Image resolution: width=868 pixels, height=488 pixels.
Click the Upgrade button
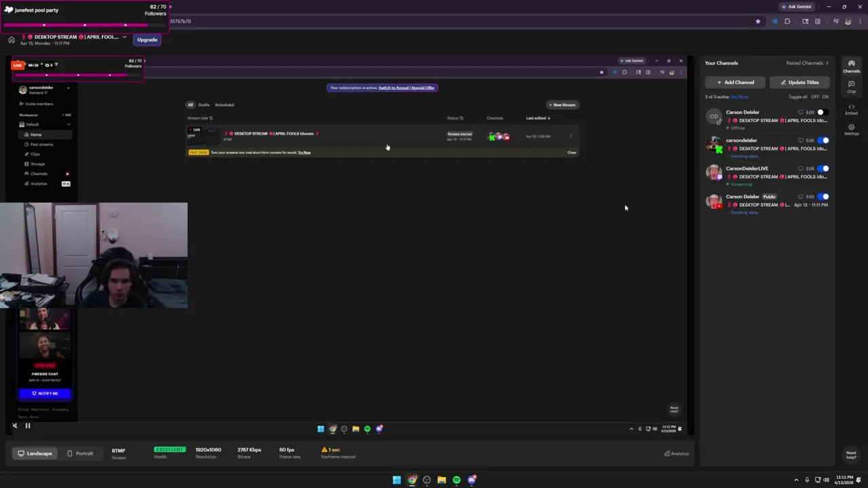click(x=147, y=39)
